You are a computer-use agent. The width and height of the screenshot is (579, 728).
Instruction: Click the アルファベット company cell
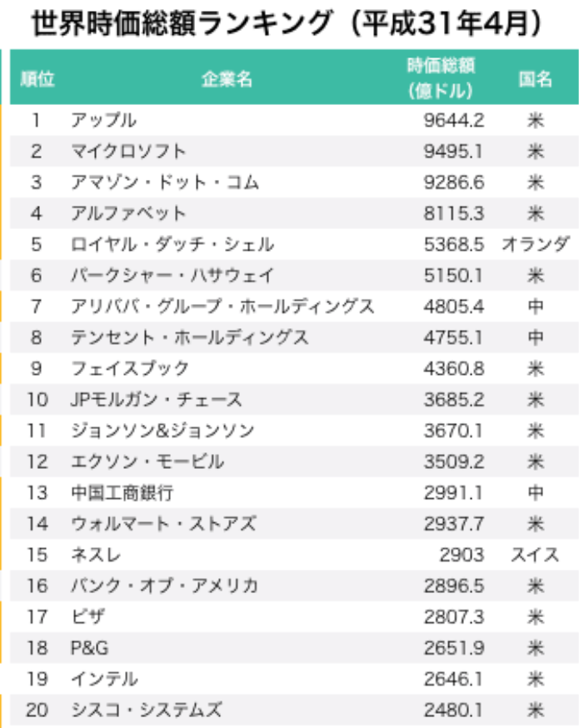pyautogui.click(x=128, y=213)
